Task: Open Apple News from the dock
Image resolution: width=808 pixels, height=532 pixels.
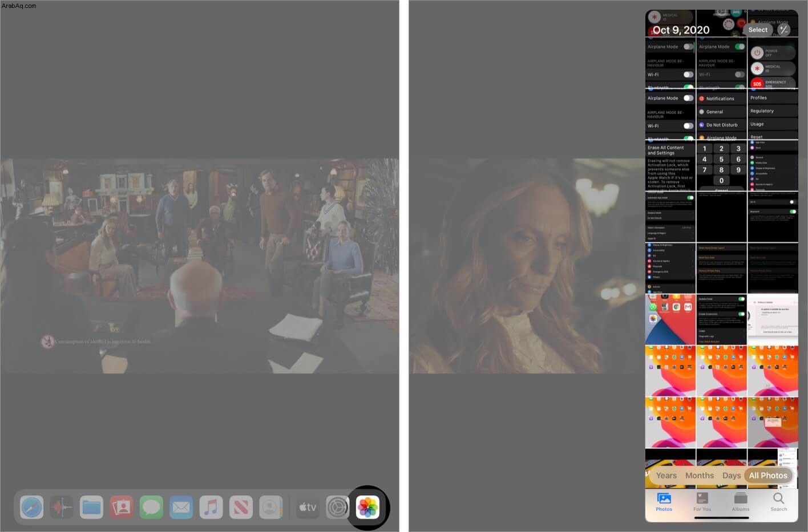Action: tap(241, 507)
